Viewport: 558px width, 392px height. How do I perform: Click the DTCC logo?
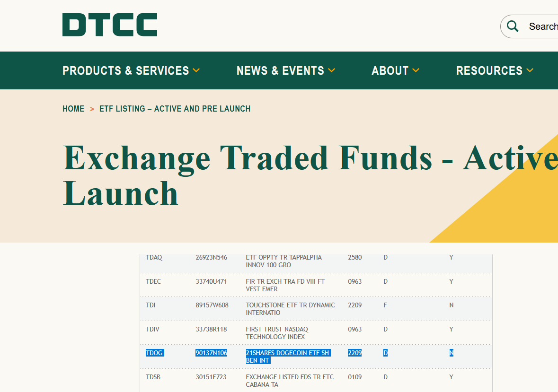click(110, 25)
